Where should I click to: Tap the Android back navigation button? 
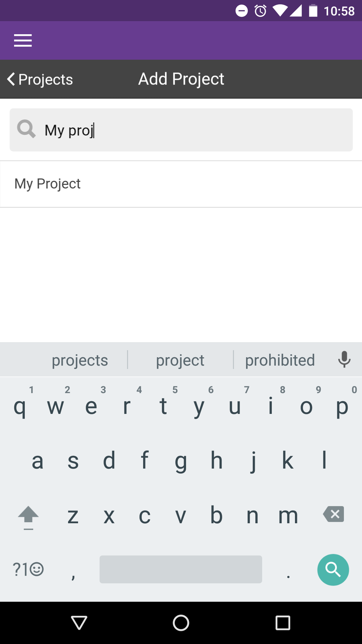click(79, 623)
